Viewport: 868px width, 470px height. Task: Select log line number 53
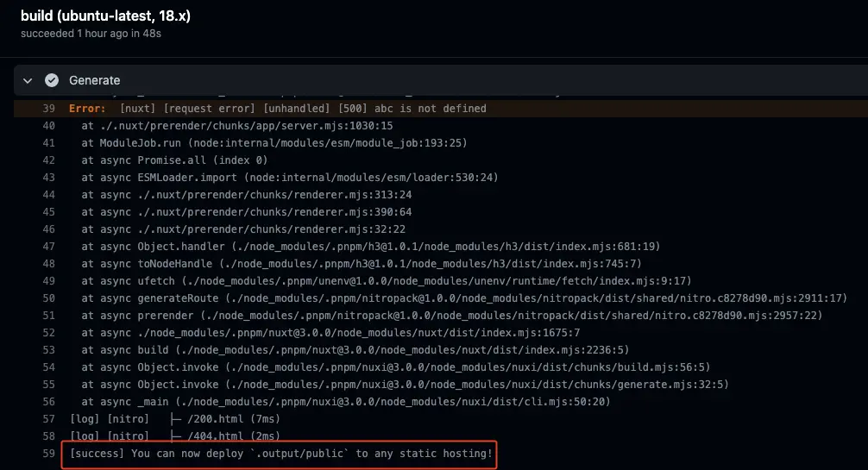48,350
